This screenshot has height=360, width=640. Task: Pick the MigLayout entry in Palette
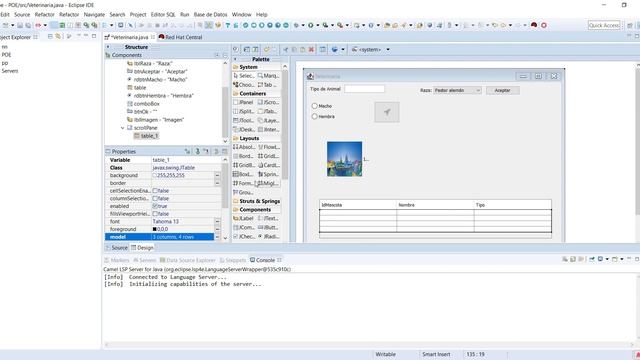point(268,183)
